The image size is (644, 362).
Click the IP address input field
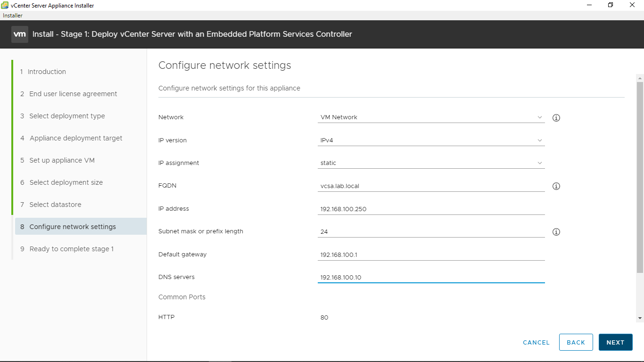pyautogui.click(x=431, y=209)
